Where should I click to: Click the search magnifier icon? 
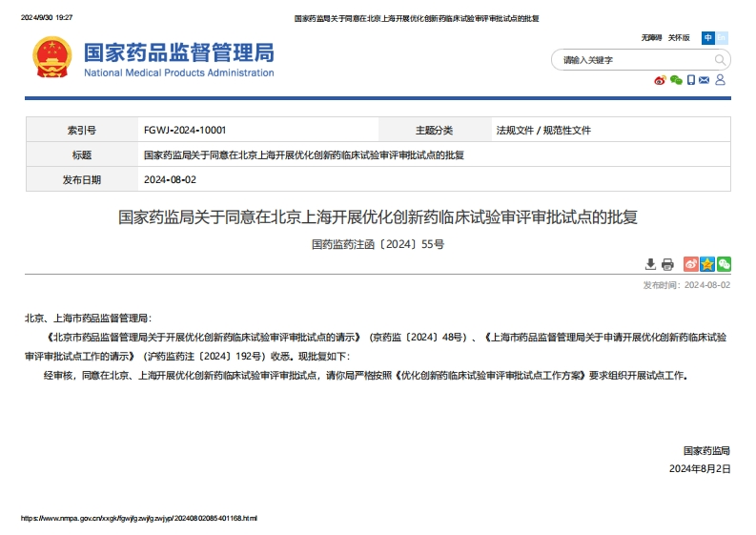pos(721,60)
